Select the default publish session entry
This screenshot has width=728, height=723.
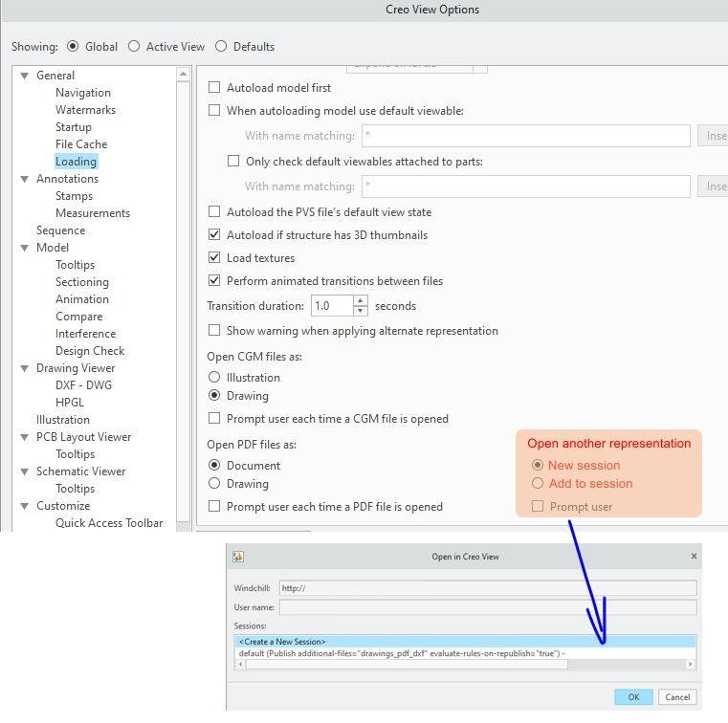point(465,653)
